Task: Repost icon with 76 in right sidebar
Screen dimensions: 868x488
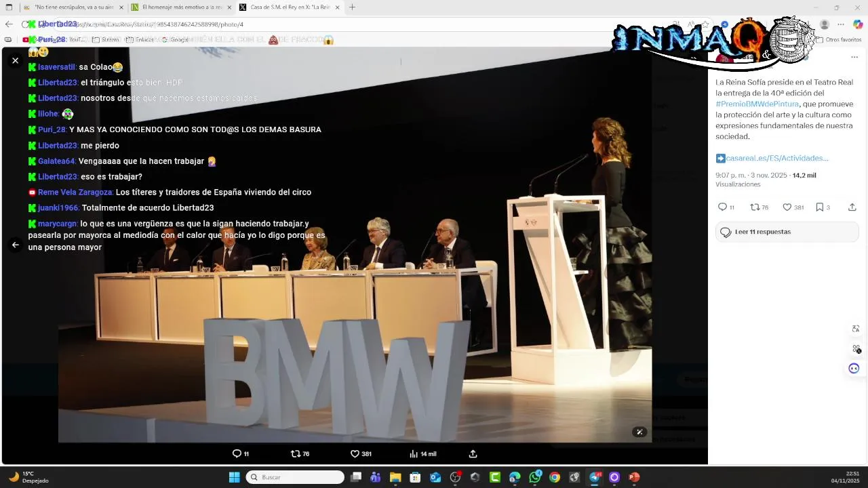Action: pos(755,207)
